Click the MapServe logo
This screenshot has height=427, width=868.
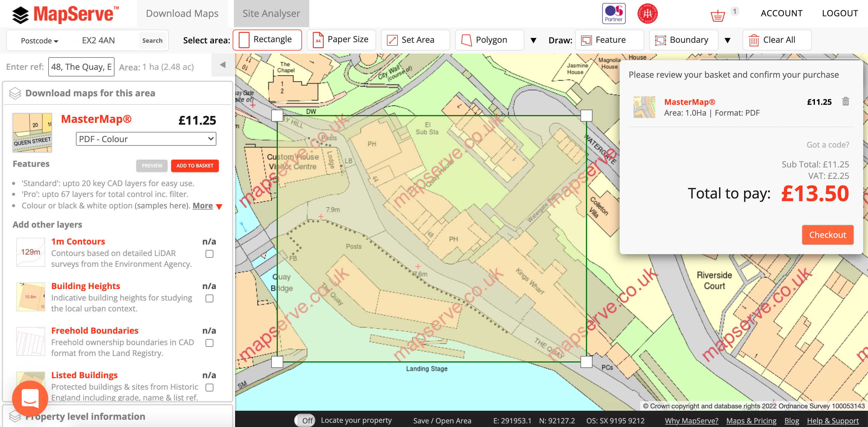(65, 14)
